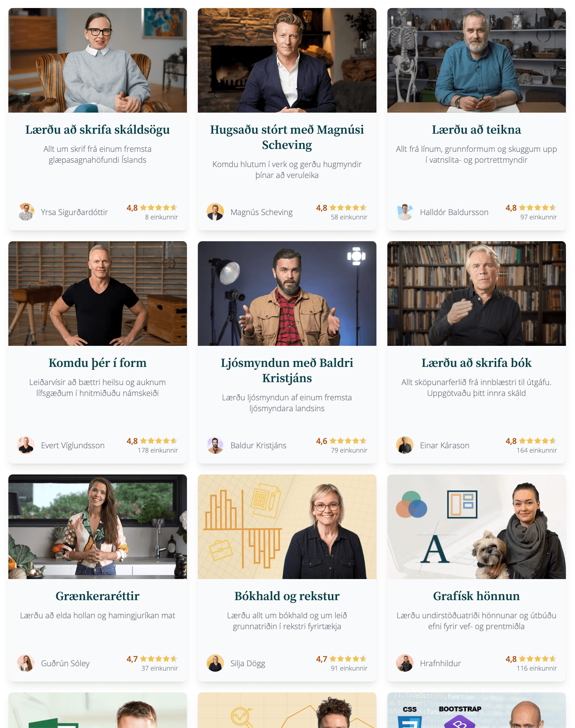Viewport: 575px width, 728px height.
Task: Click Yrsa Sigurðardóttir's avatar icon
Action: tap(26, 212)
